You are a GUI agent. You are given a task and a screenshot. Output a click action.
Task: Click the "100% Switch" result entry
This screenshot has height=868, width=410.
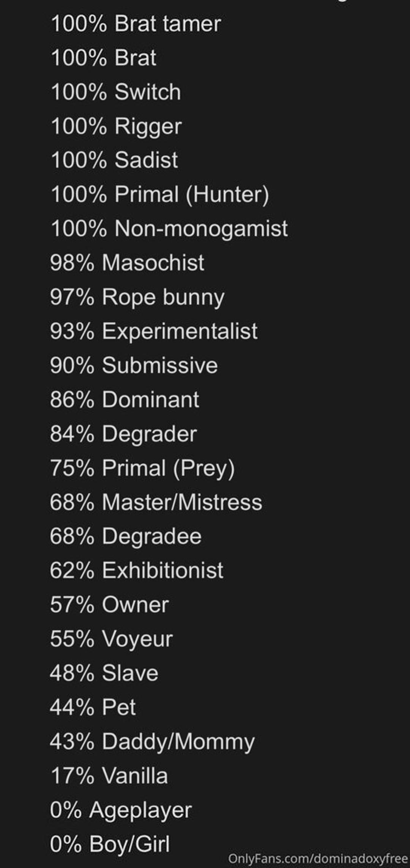115,92
